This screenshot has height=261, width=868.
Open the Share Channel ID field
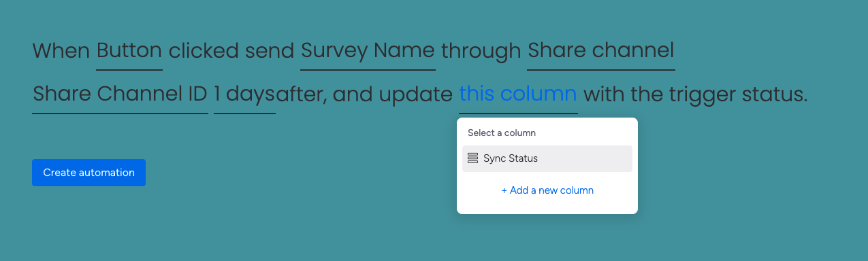120,94
